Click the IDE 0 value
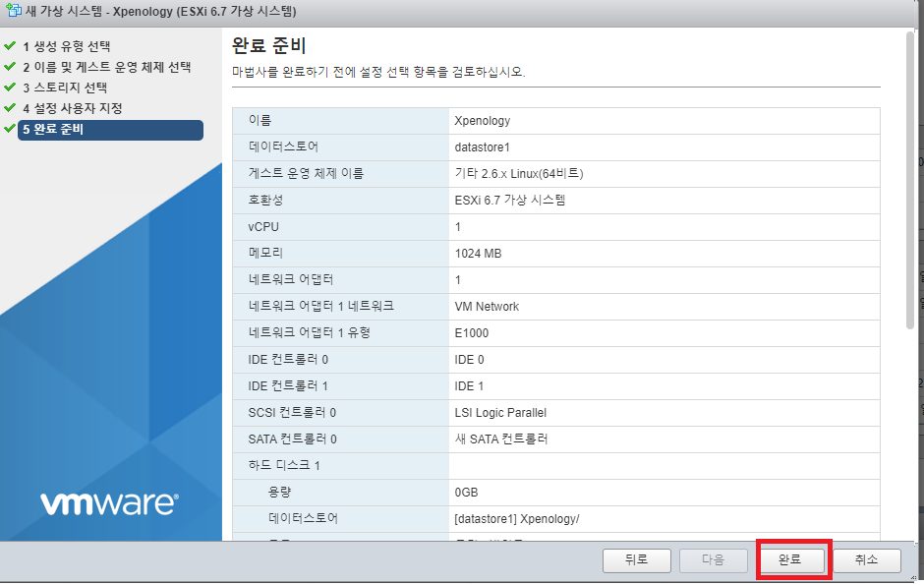This screenshot has height=585, width=924. pyautogui.click(x=469, y=360)
